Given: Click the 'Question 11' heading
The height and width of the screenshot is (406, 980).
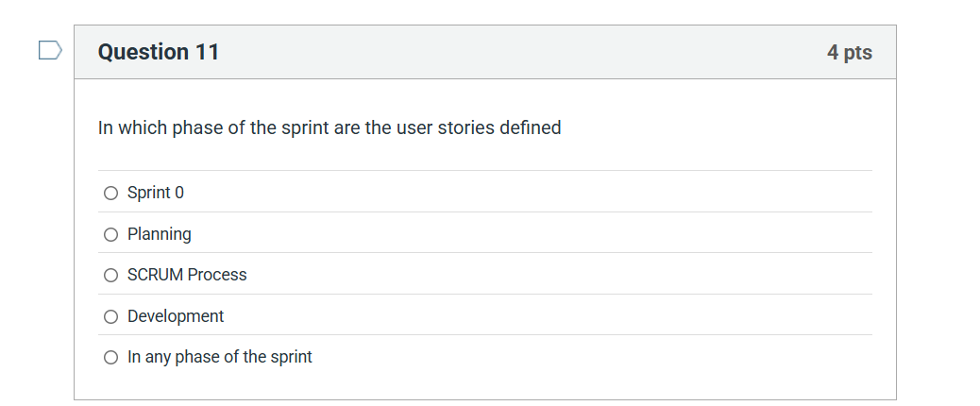Looking at the screenshot, I should (159, 52).
